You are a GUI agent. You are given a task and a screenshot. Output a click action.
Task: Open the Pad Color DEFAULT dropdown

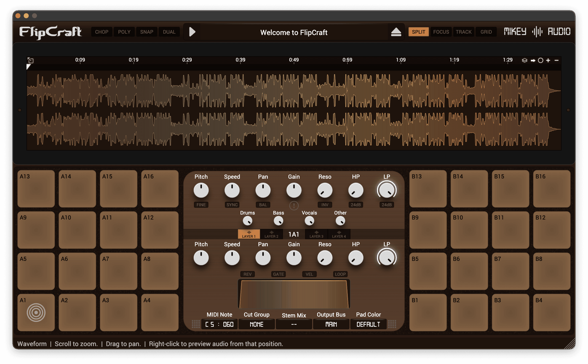(368, 324)
